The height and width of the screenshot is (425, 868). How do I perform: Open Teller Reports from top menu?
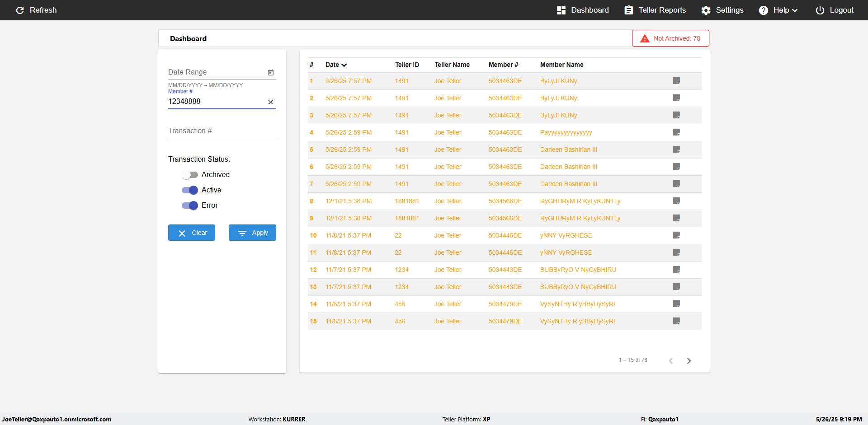[x=655, y=10]
